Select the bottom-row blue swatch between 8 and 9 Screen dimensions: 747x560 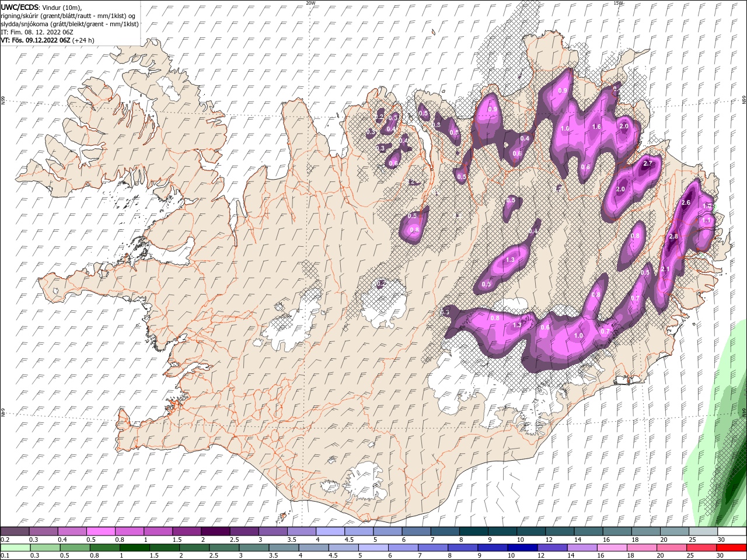(x=462, y=547)
